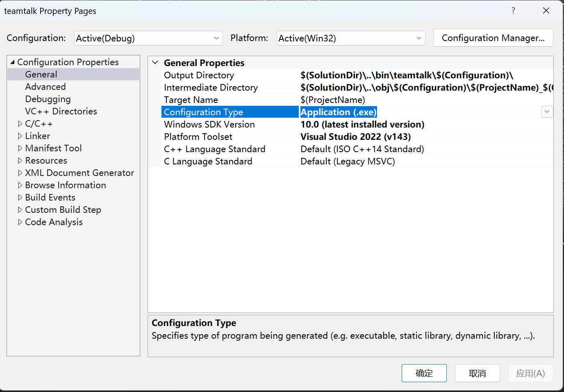Select the General tree item
The width and height of the screenshot is (564, 392).
click(x=41, y=74)
